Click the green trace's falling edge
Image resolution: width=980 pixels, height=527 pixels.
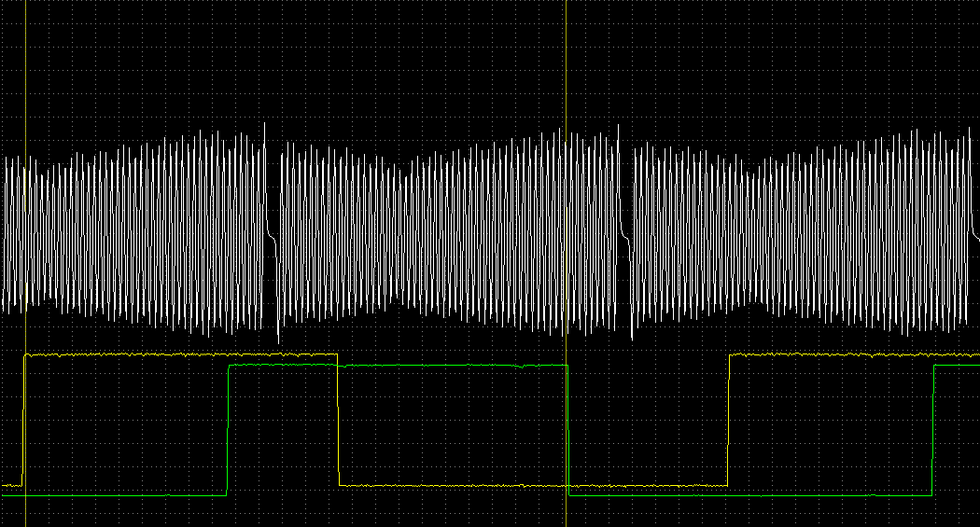click(x=567, y=429)
